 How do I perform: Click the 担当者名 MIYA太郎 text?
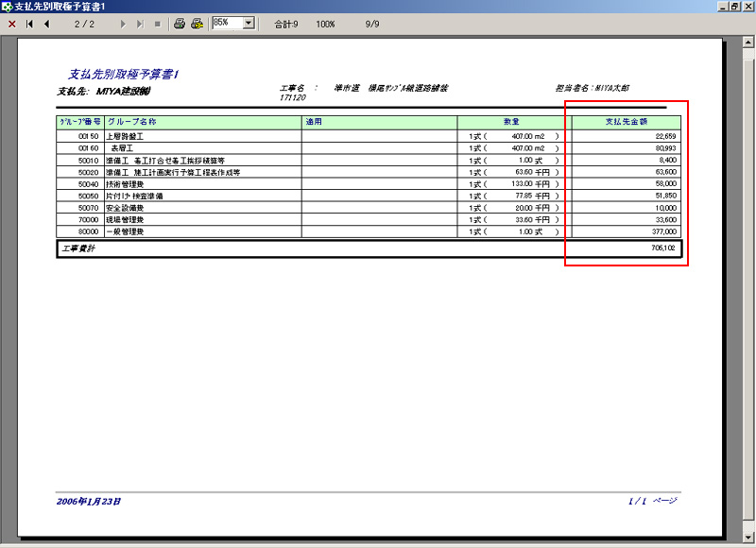pyautogui.click(x=593, y=88)
